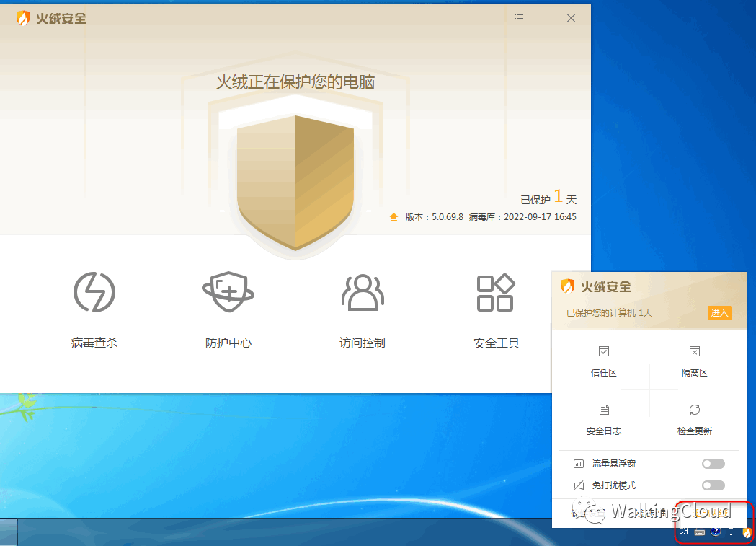Click the 火绒安全 logo in main window title
The height and width of the screenshot is (546, 756).
click(x=51, y=18)
